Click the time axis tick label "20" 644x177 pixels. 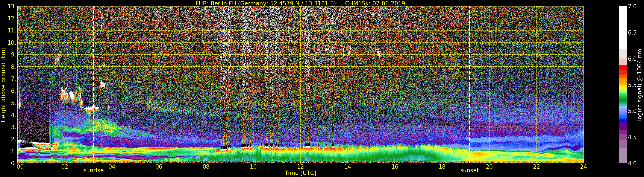click(x=489, y=167)
